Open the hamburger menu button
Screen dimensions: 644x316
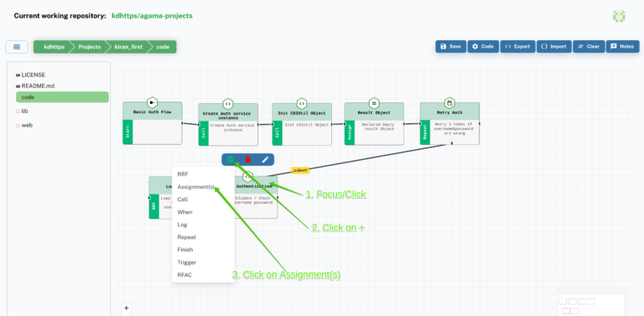pyautogui.click(x=17, y=47)
